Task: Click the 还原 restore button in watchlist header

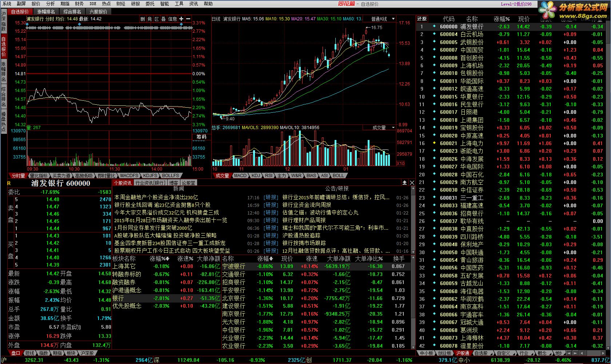Action: pyautogui.click(x=422, y=19)
